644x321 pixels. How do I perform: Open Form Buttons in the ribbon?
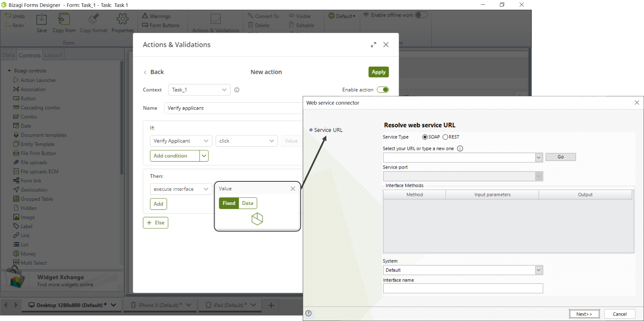161,25
